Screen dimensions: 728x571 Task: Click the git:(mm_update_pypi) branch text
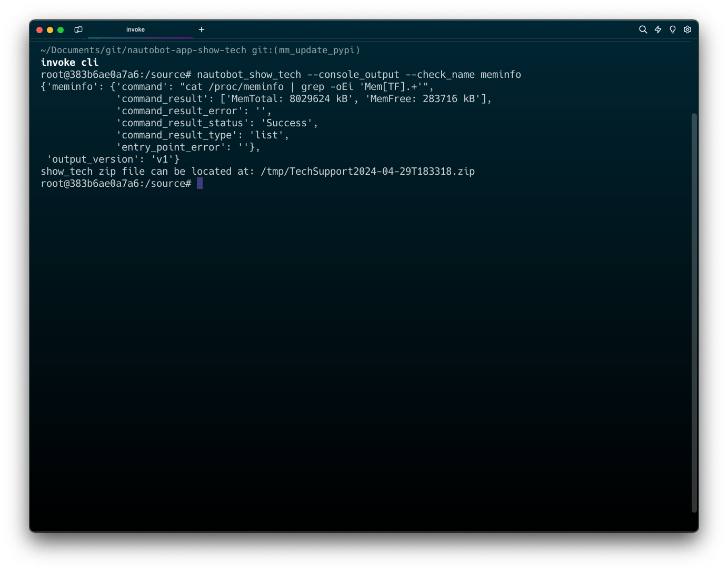(306, 50)
